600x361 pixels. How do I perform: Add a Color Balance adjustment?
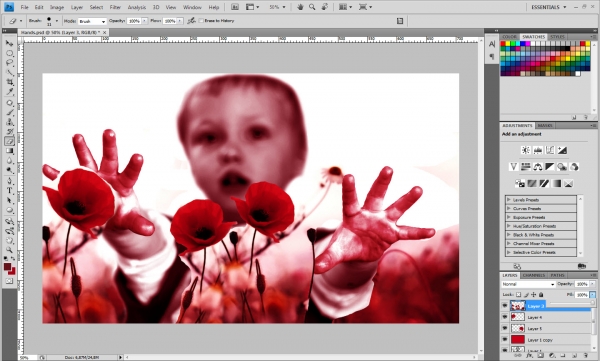coord(538,167)
